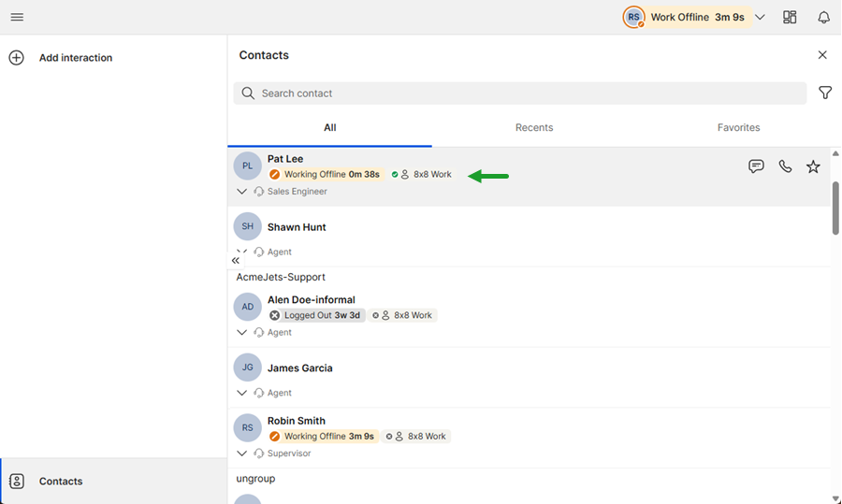
Task: Open the dashboard layout icon in header
Action: [x=790, y=17]
